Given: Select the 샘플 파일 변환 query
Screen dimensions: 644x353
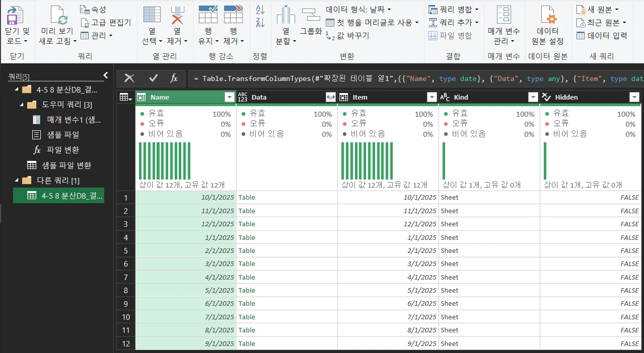Looking at the screenshot, I should pos(66,165).
